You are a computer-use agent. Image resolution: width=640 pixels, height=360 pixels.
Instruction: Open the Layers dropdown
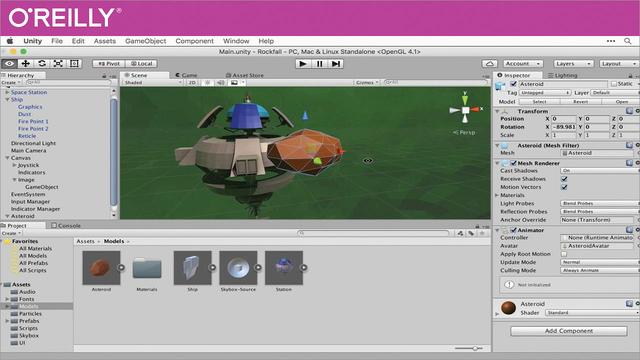[x=573, y=64]
